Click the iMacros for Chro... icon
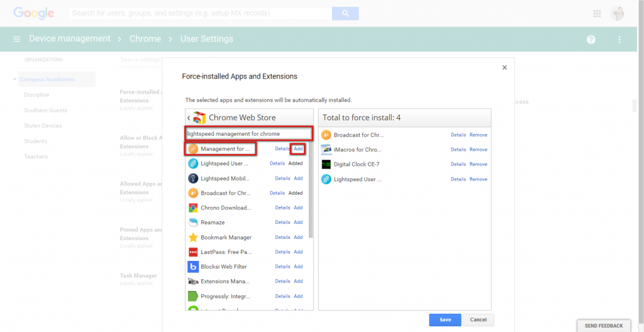This screenshot has width=644, height=332. pos(326,150)
